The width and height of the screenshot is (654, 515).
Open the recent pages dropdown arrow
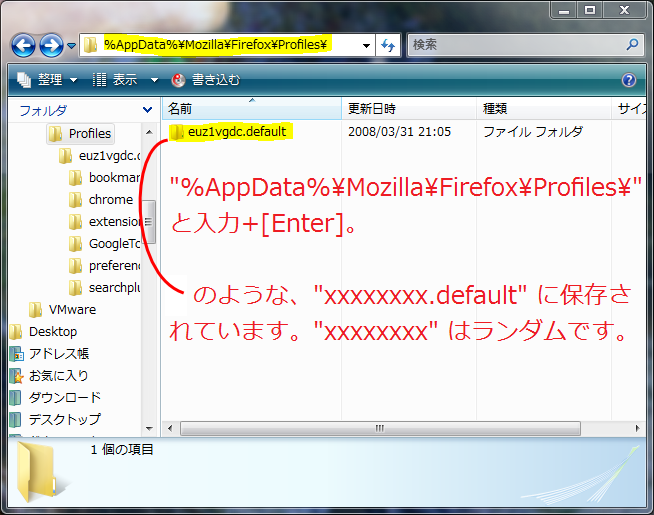pos(71,45)
